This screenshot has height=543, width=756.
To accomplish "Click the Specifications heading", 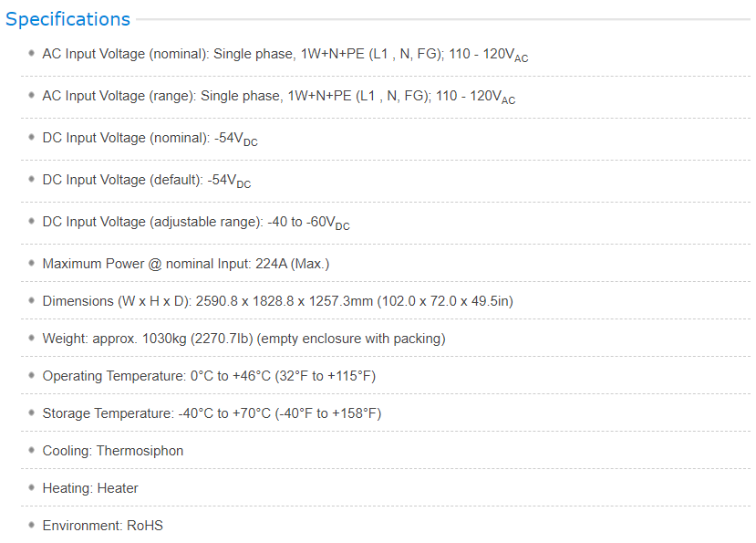I will tap(67, 19).
